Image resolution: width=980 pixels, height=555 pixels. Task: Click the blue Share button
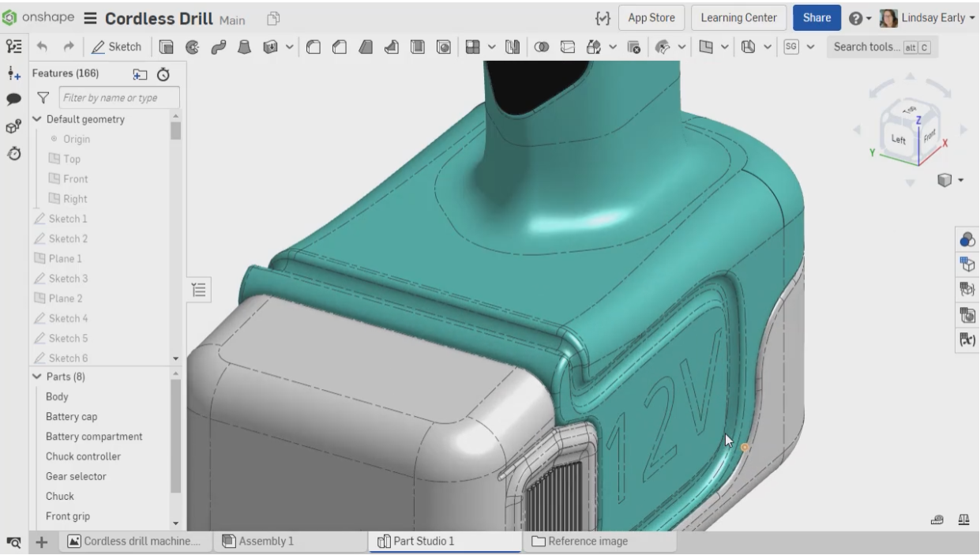(817, 18)
